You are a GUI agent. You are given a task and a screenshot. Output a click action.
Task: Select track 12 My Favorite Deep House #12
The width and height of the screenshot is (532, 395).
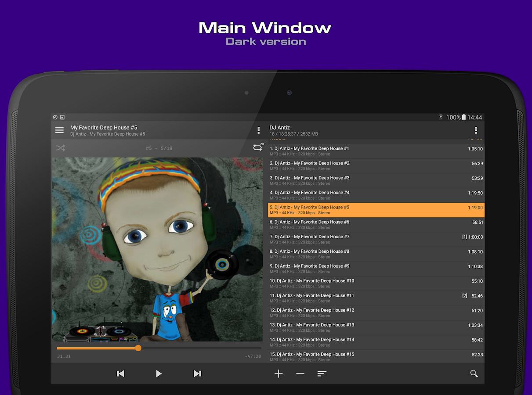[x=376, y=313]
